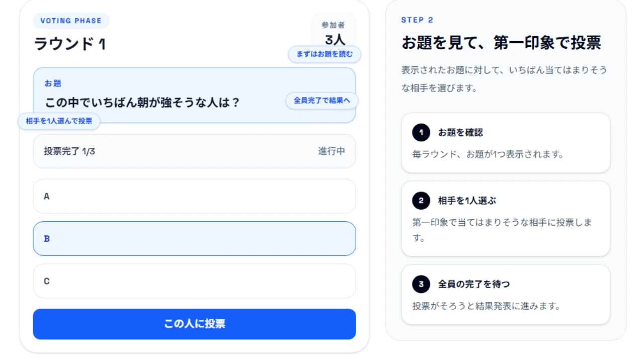Click the VOTING PHASE badge

(71, 21)
